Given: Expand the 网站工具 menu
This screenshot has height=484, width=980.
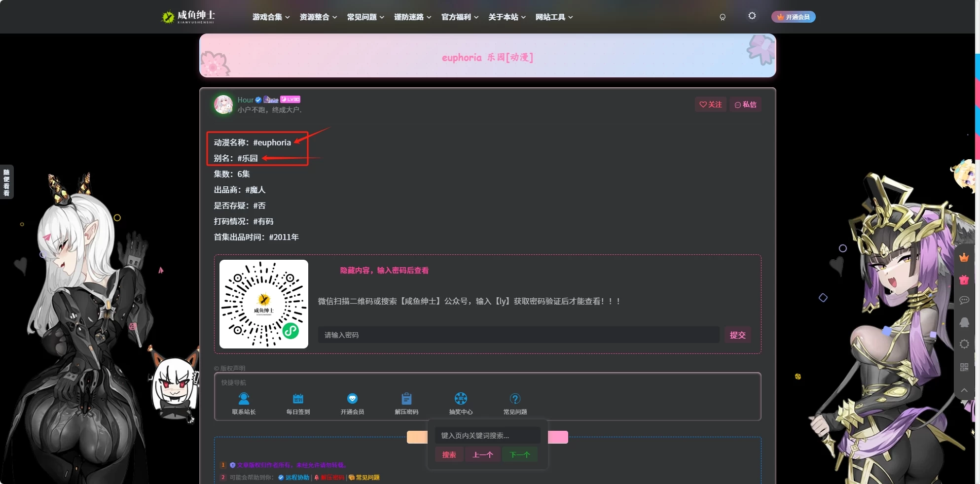Looking at the screenshot, I should [554, 17].
